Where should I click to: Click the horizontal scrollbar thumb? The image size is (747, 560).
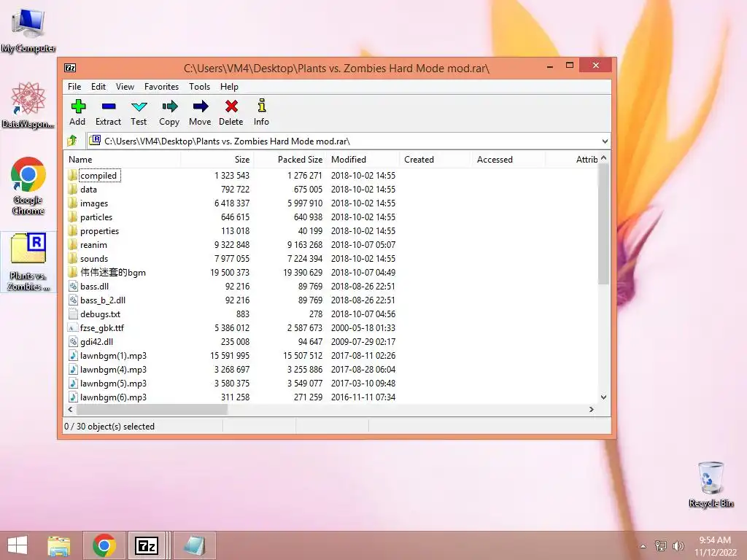152,409
